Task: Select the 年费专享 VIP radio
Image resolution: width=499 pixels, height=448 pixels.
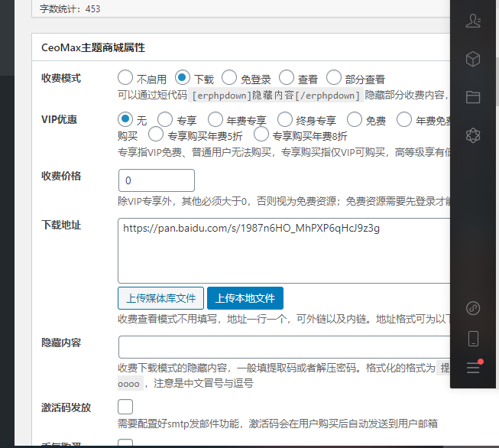Action: click(215, 119)
